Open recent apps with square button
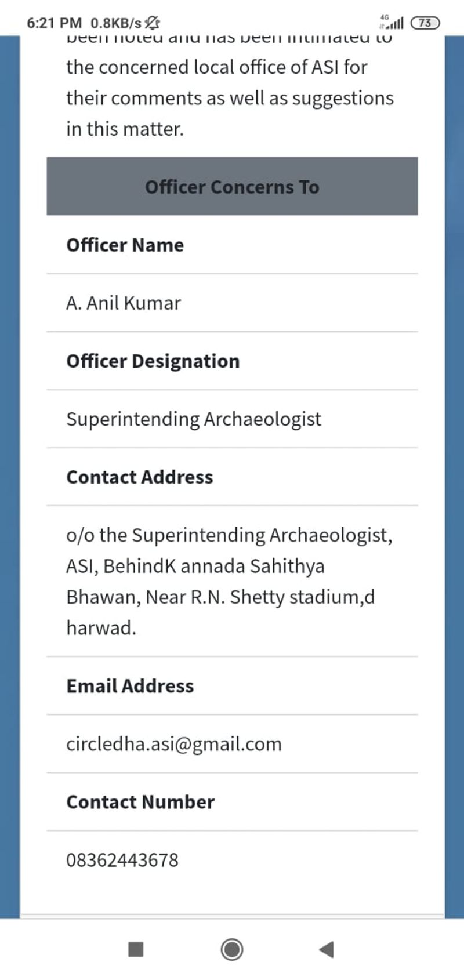Viewport: 464px width, 980px height. point(136,949)
